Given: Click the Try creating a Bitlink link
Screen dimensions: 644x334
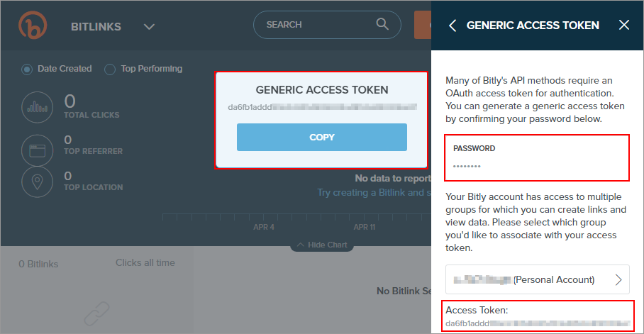Looking at the screenshot, I should pos(374,193).
